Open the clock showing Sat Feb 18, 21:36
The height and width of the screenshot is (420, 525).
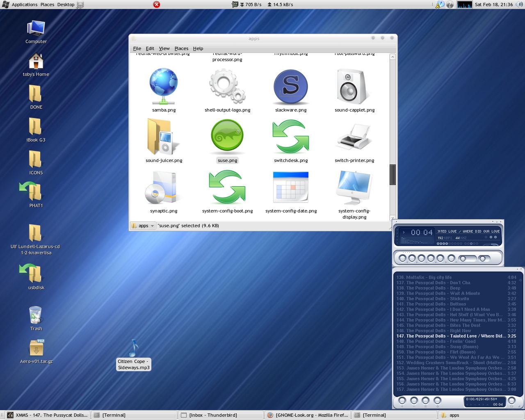point(494,5)
